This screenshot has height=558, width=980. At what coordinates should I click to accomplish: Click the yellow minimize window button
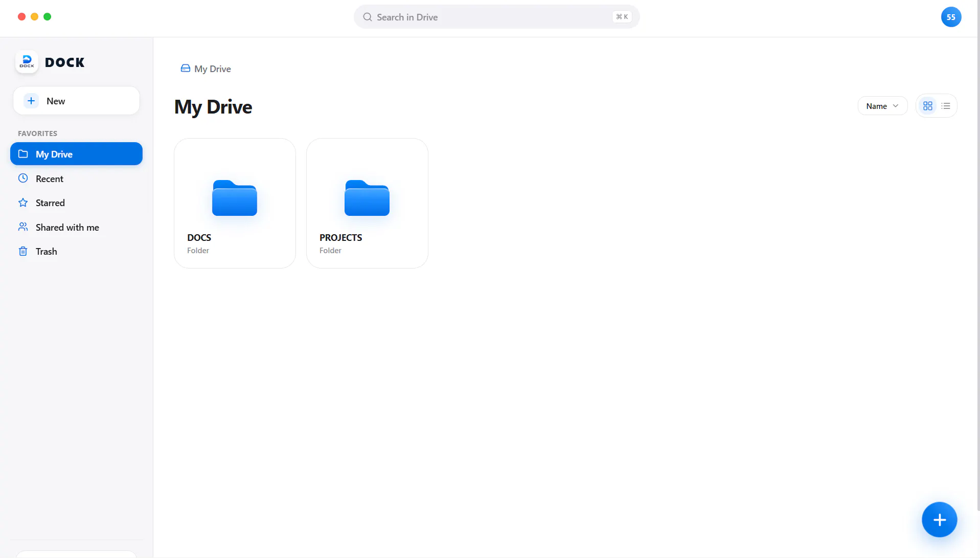[x=34, y=17]
